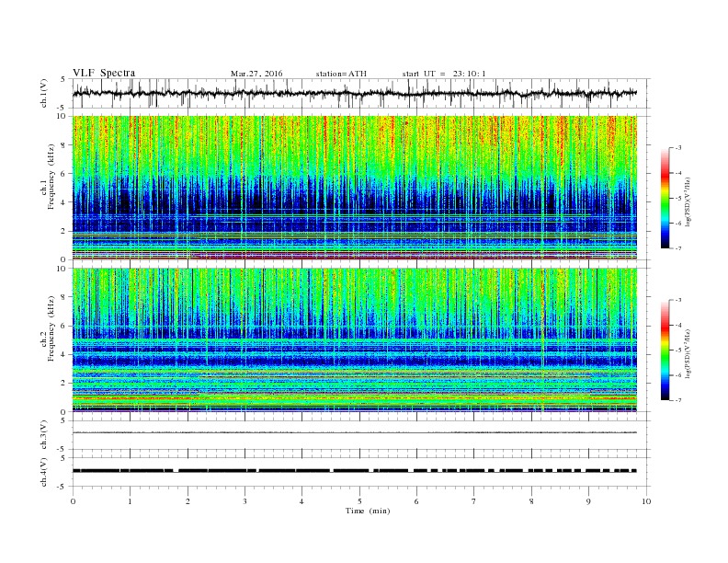
Task: Click the ch.1 frequency axis "2" tick label
Action: coord(63,231)
